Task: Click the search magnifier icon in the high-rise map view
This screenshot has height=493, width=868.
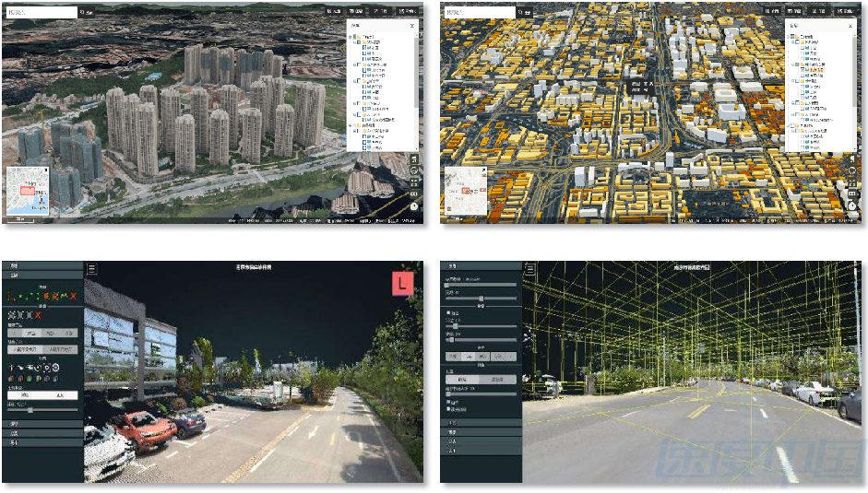Action: coord(81,13)
